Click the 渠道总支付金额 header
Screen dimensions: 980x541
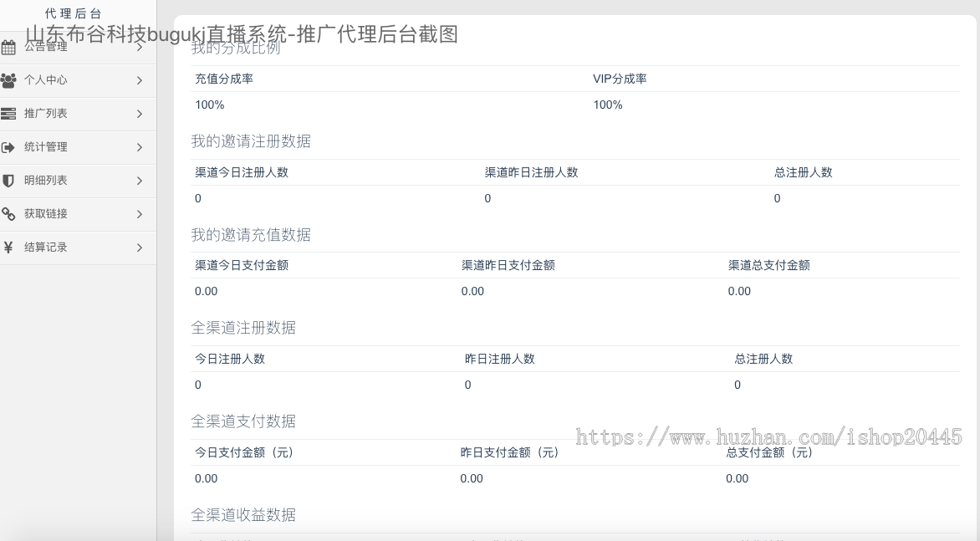click(768, 265)
